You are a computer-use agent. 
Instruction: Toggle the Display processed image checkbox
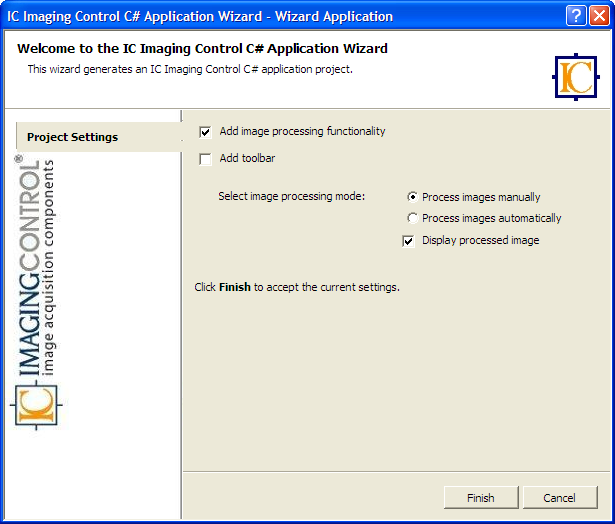click(x=408, y=240)
